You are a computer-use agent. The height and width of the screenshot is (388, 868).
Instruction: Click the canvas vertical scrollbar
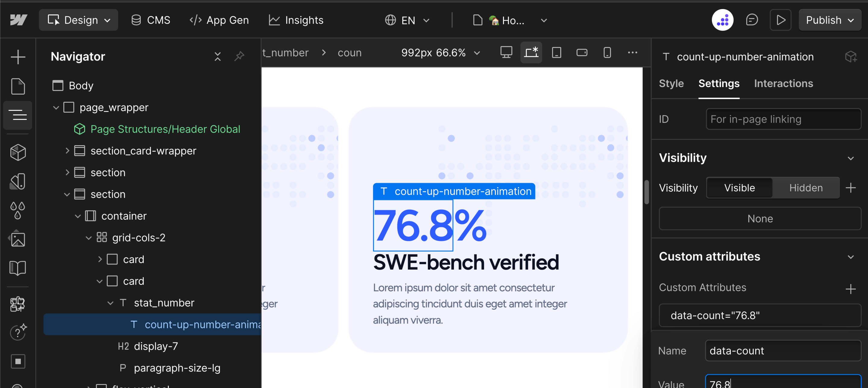pyautogui.click(x=646, y=192)
